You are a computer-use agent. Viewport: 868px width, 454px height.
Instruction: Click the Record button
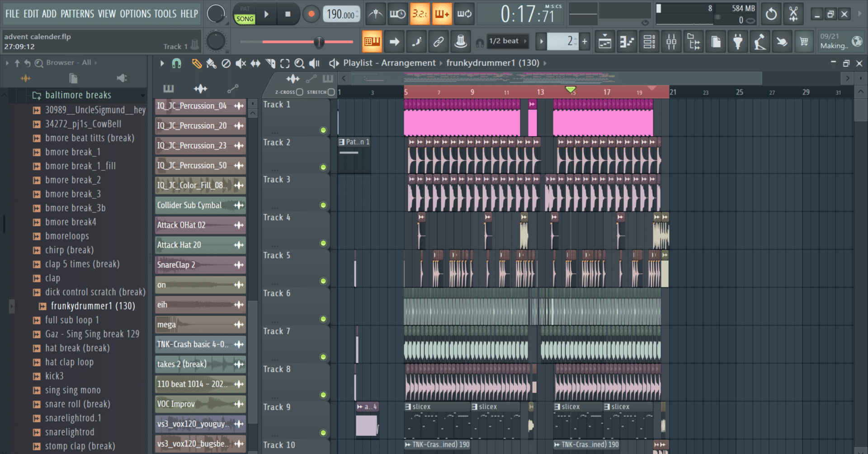311,14
